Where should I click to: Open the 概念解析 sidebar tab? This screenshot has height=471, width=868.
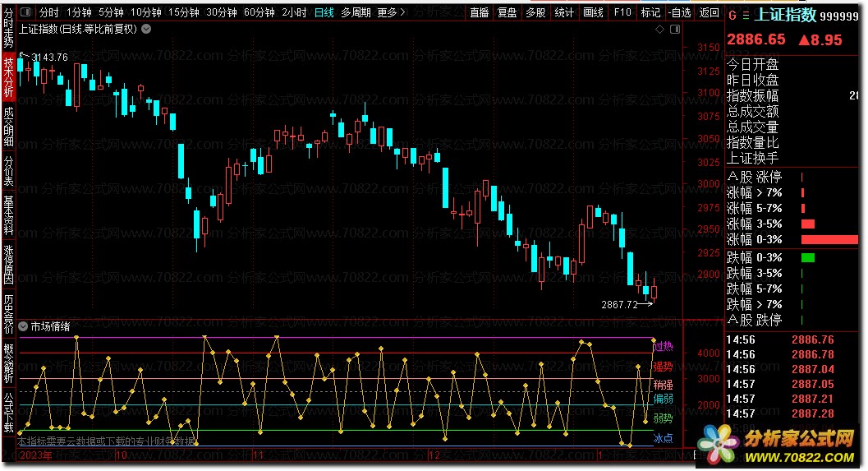coord(8,363)
